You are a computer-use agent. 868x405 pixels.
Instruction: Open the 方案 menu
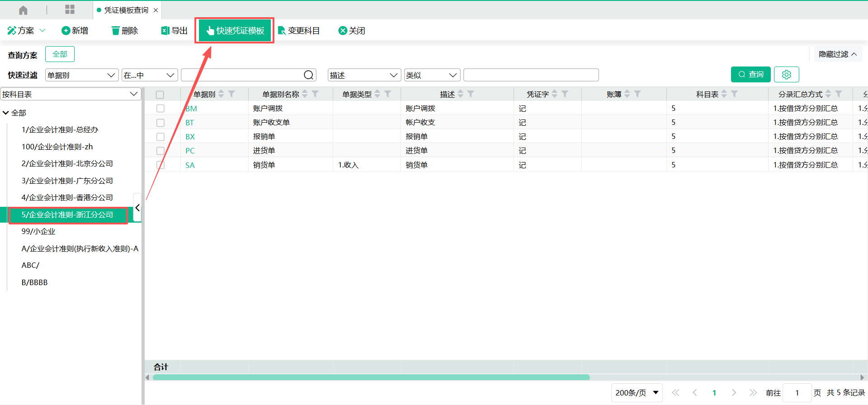pos(26,30)
